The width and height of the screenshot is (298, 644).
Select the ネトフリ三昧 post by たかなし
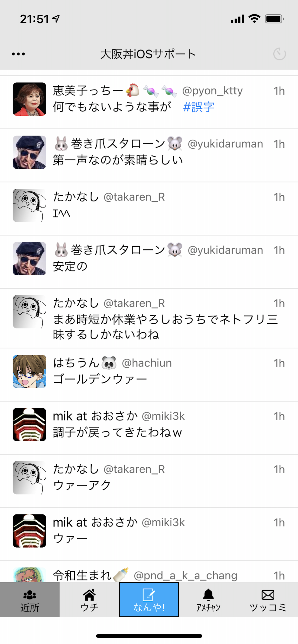point(149,318)
